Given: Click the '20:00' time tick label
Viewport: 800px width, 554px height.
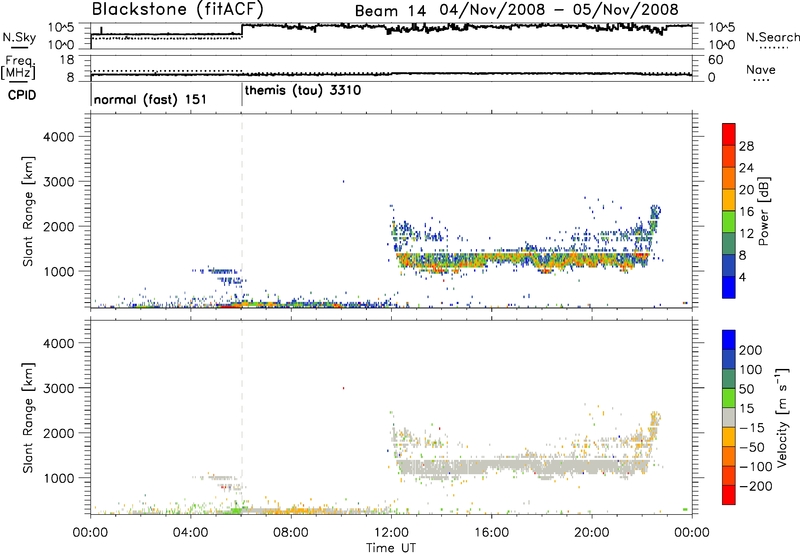Looking at the screenshot, I should [x=591, y=533].
